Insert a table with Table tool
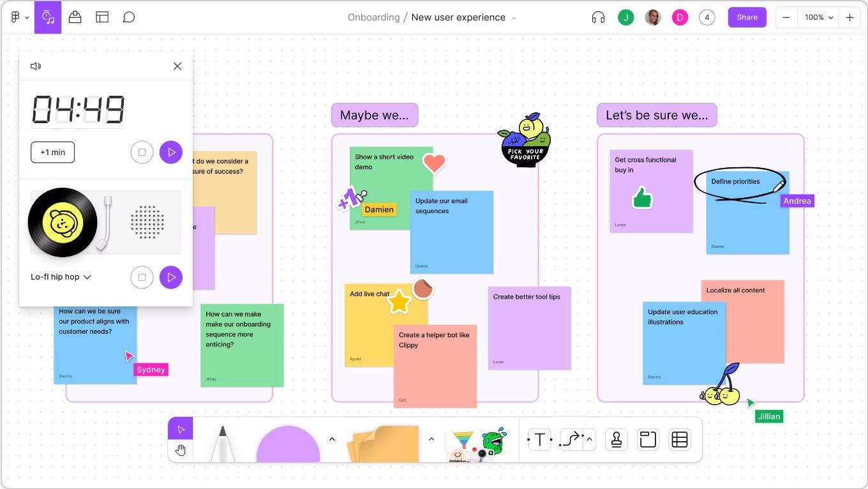Screen dimensions: 868x489 click(680, 439)
